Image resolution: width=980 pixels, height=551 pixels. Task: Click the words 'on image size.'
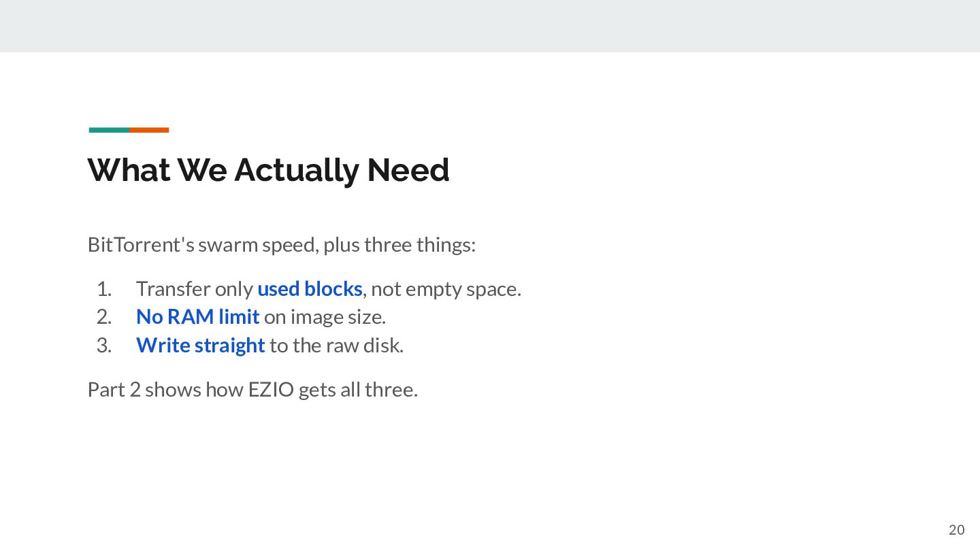coord(325,317)
